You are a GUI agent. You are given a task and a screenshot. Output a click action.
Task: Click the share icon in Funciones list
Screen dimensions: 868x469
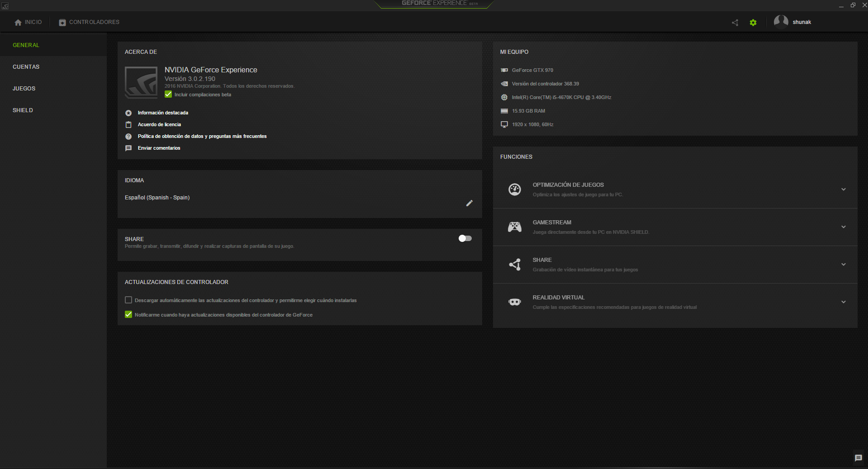515,265
